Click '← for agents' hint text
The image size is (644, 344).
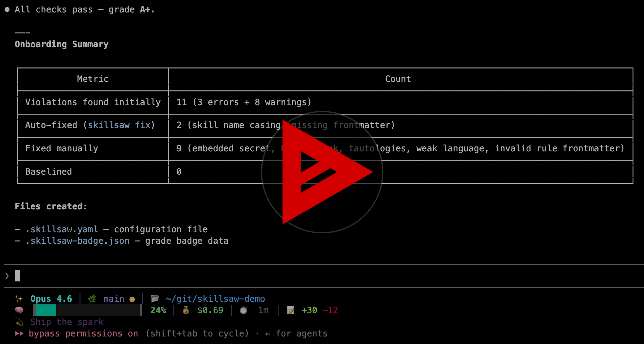pos(296,334)
